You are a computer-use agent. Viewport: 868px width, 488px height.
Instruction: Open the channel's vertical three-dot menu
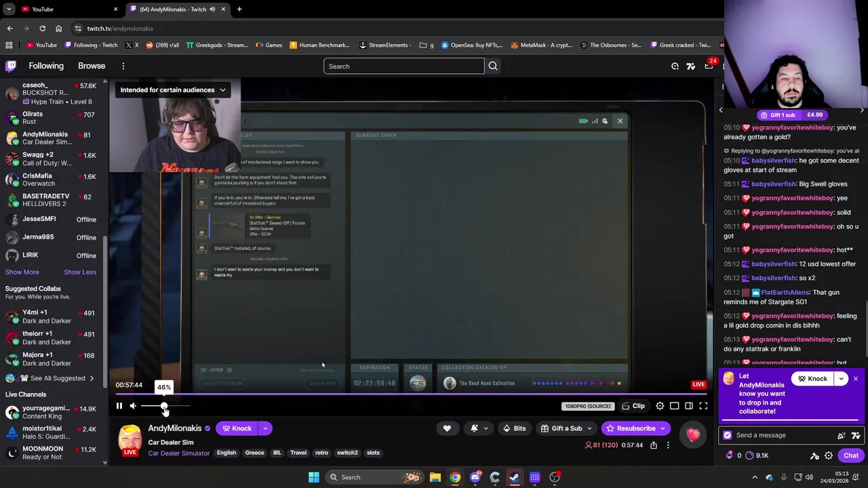click(x=668, y=445)
